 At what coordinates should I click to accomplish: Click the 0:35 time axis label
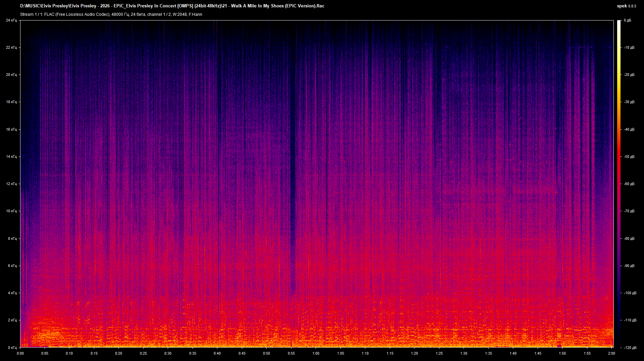click(193, 353)
